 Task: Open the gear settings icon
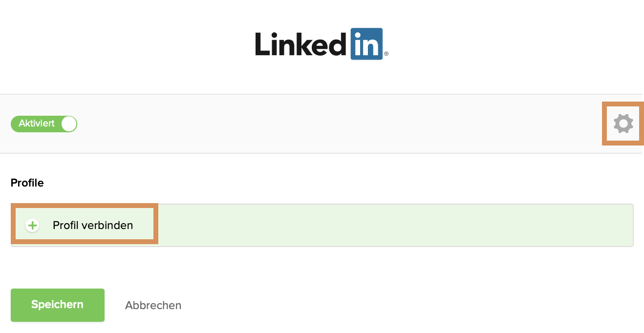(x=623, y=124)
